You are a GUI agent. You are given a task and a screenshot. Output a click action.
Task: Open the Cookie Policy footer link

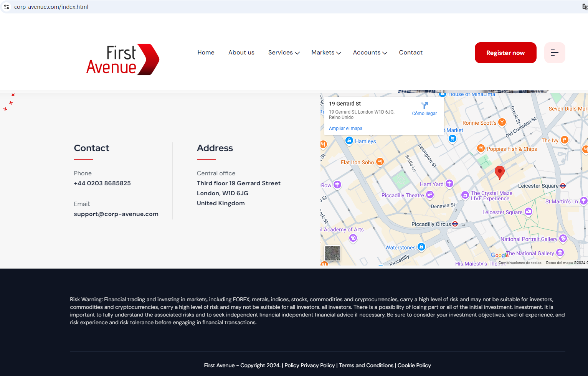(x=414, y=365)
